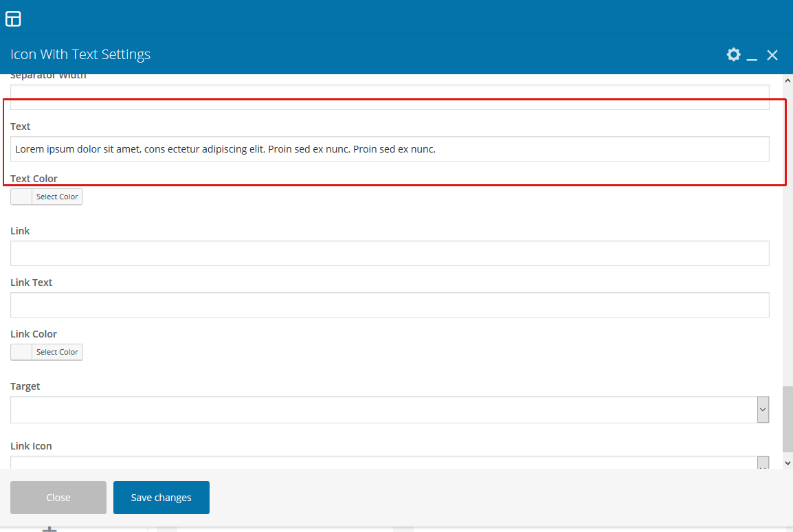Click the layout grid icon in top bar
This screenshot has height=532, width=793.
coord(13,19)
